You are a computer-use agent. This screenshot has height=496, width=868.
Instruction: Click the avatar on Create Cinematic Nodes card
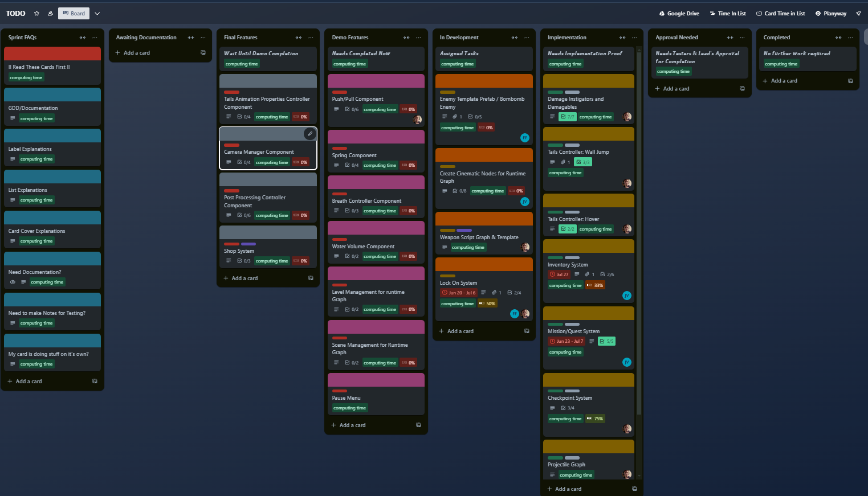tap(525, 202)
